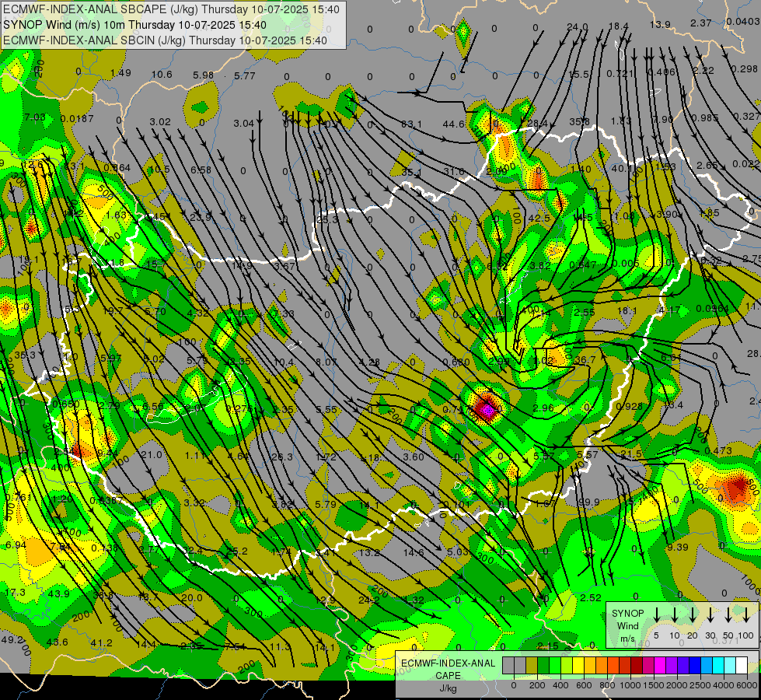Click the 100 m/s wind arrow in SYNOP legend
This screenshot has height=700, width=761.
click(x=746, y=614)
